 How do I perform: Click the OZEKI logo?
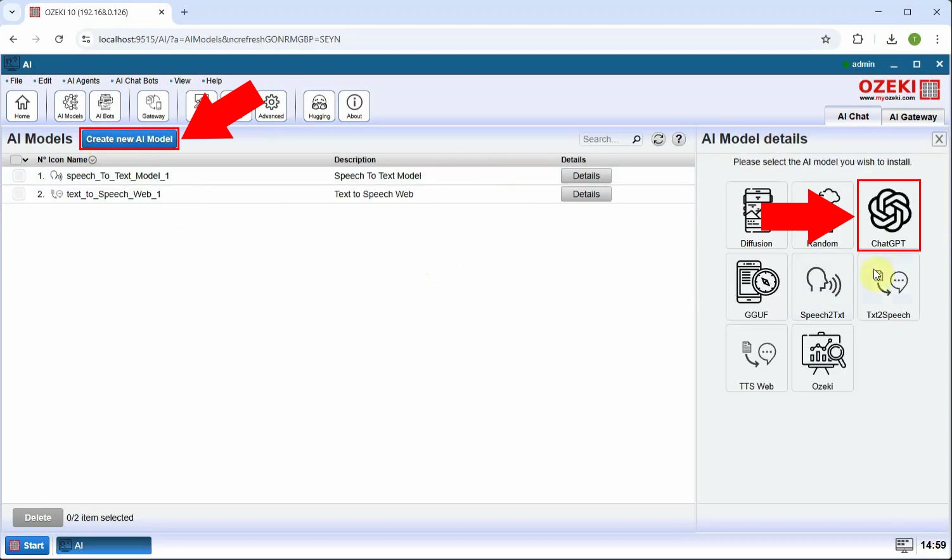point(899,90)
